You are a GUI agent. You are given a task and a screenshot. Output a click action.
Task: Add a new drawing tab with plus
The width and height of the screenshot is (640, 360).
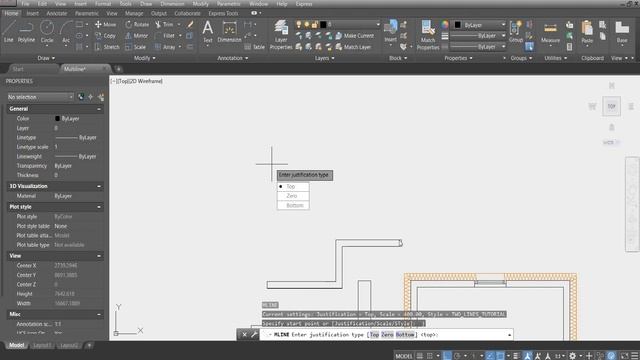tap(118, 69)
